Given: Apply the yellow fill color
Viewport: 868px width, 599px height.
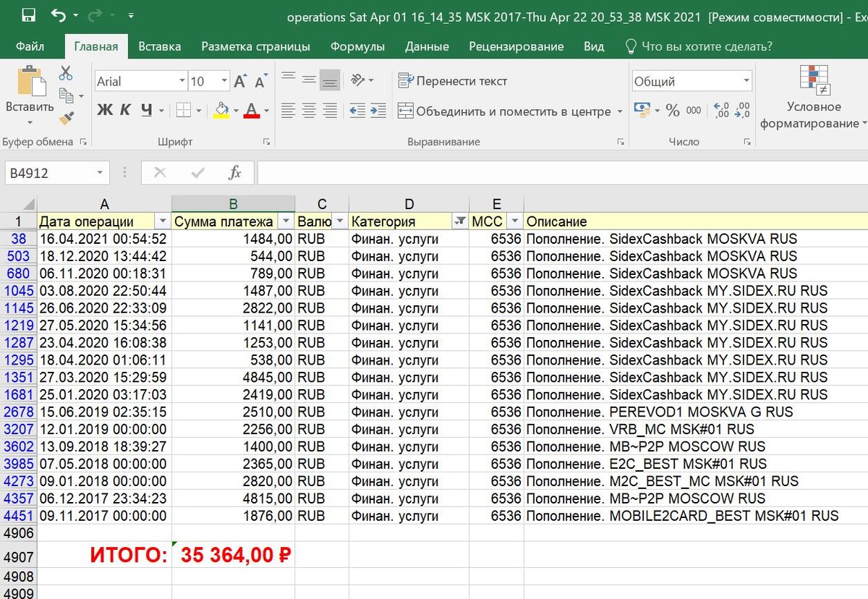Looking at the screenshot, I should click(222, 111).
